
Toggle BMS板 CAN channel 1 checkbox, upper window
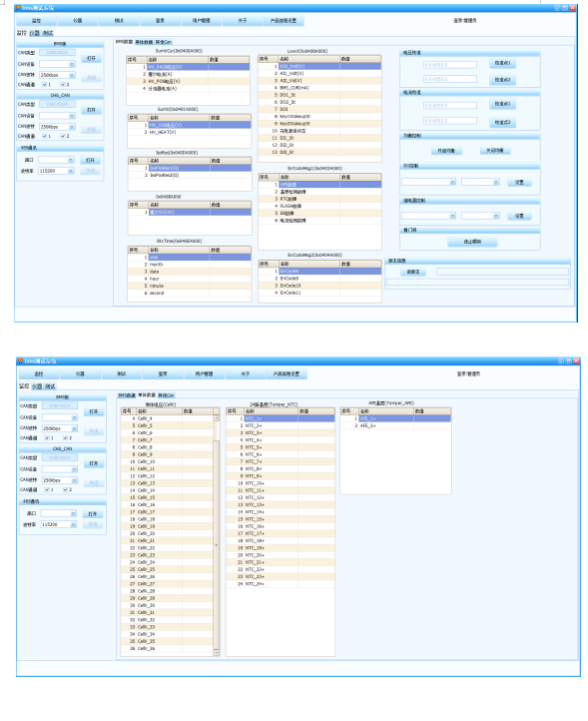(x=45, y=85)
